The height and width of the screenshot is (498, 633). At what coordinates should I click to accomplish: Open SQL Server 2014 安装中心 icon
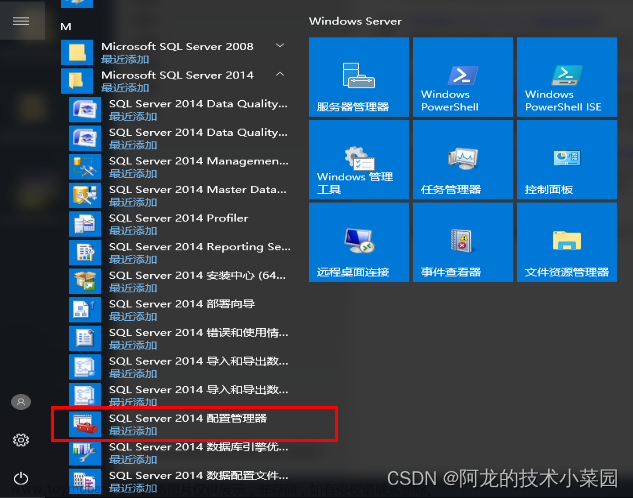85,281
